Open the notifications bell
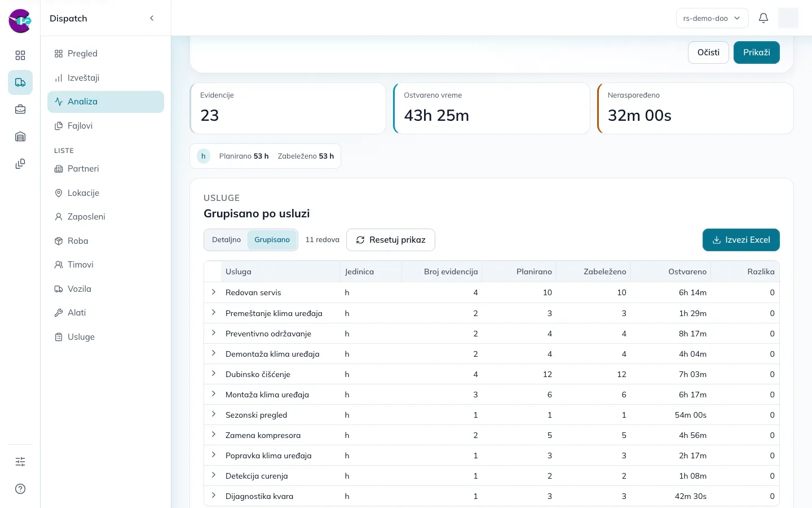The image size is (812, 508). click(x=764, y=18)
